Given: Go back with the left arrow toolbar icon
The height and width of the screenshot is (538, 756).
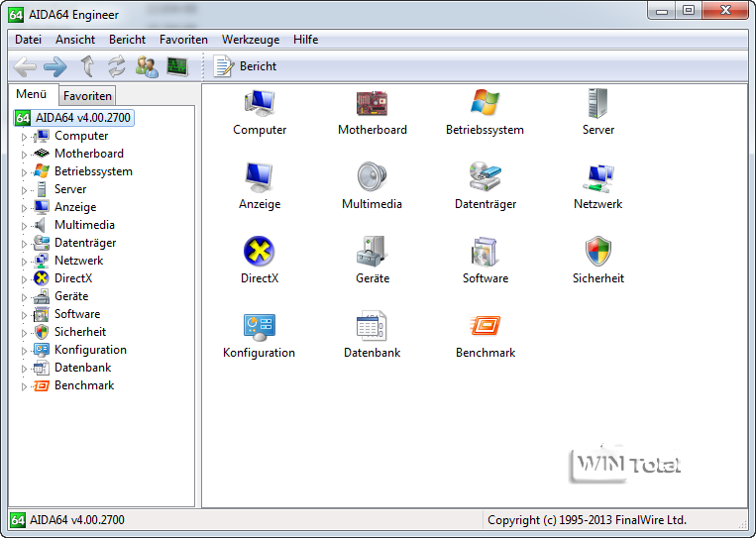Looking at the screenshot, I should click(x=25, y=66).
